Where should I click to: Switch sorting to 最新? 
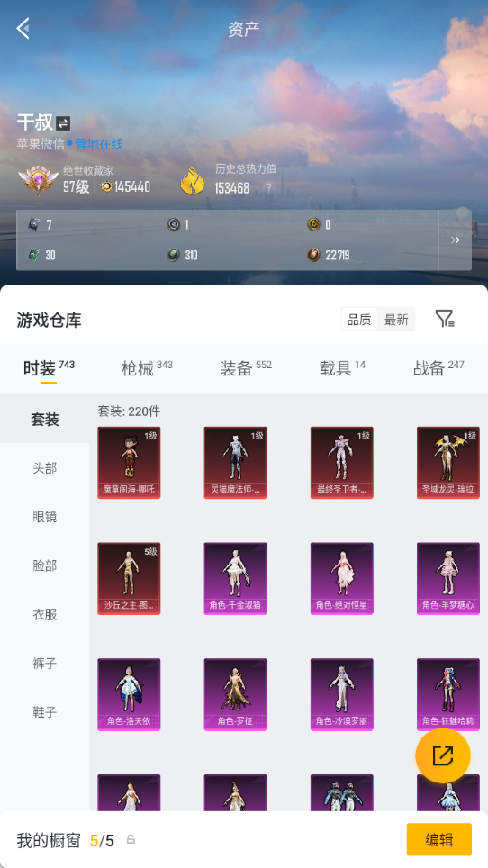coord(396,320)
